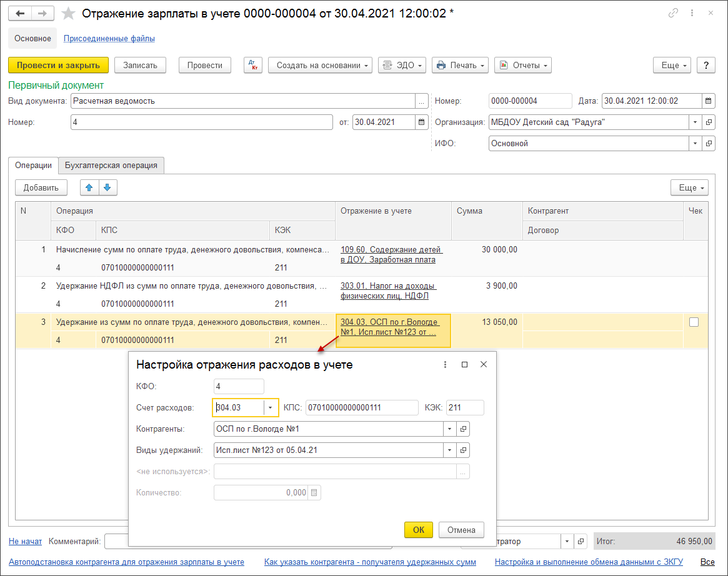This screenshot has height=576, width=728.
Task: Close the Настройка отражения расходов dialog
Action: (483, 364)
